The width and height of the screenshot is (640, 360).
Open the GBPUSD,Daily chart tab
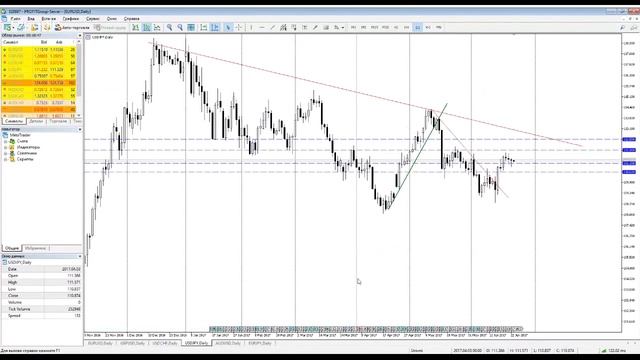click(x=133, y=343)
